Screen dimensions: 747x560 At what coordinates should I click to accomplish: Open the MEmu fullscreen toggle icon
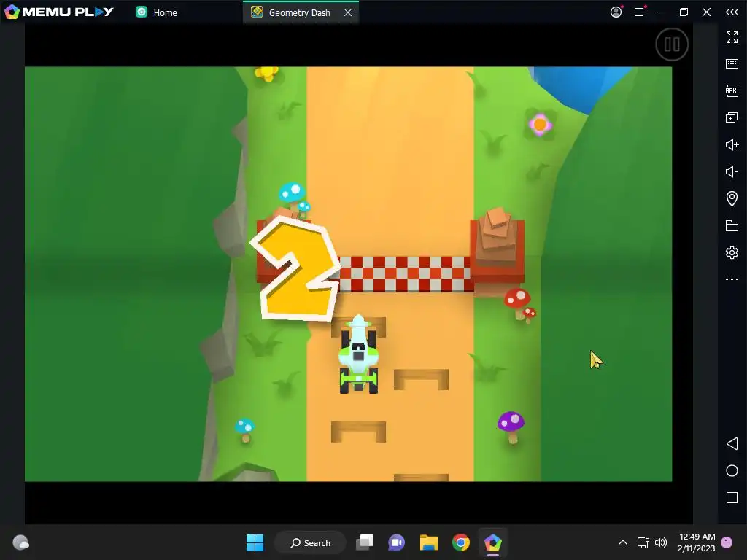click(732, 36)
